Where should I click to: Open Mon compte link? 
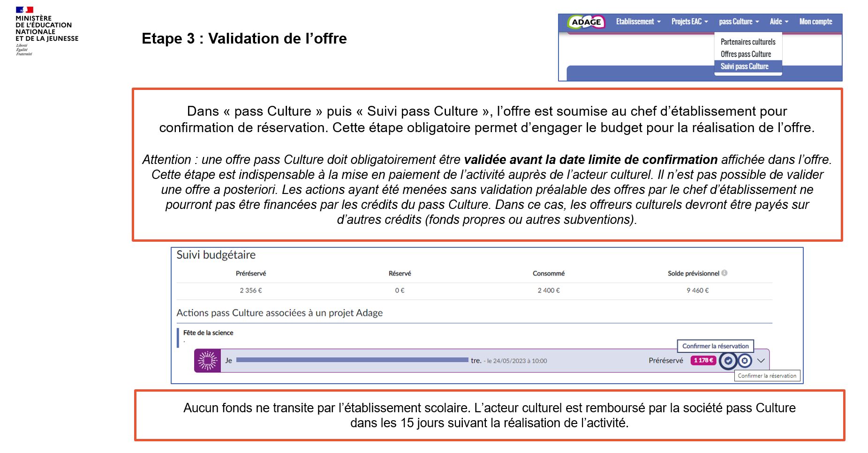(815, 22)
